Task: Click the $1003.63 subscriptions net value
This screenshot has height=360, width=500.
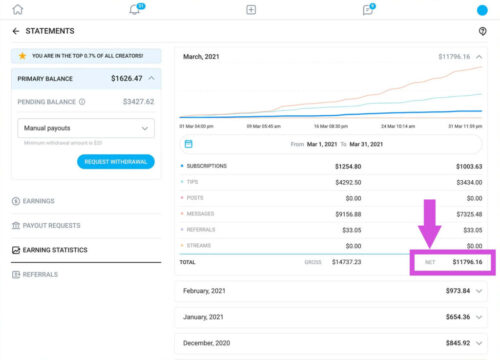Action: 469,166
